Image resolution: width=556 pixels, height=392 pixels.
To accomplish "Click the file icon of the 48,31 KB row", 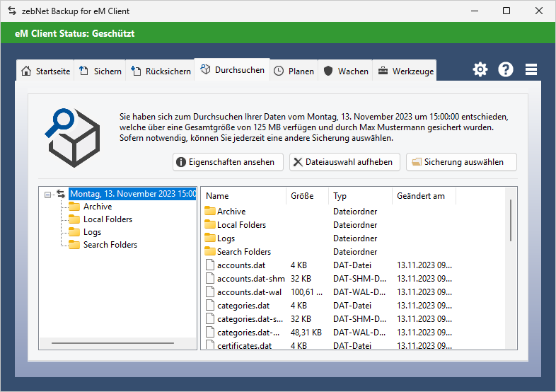I will click(x=210, y=333).
